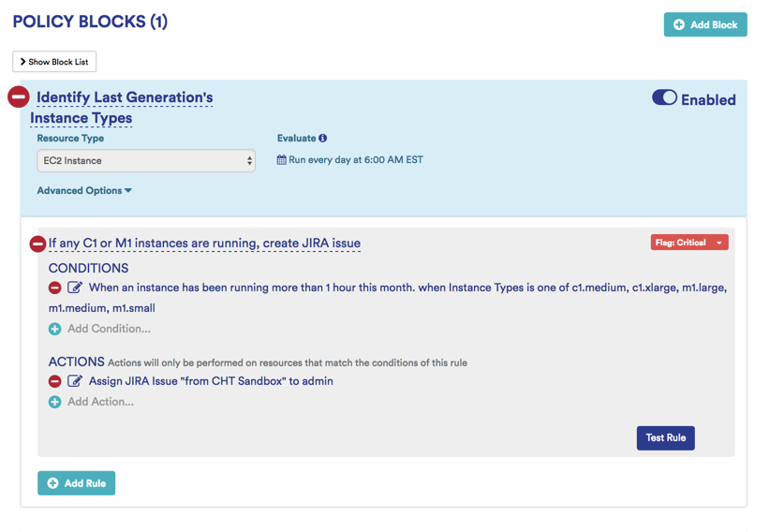Click the plus icon beside Add Action
Viewport: 770px width, 532px height.
click(x=54, y=402)
